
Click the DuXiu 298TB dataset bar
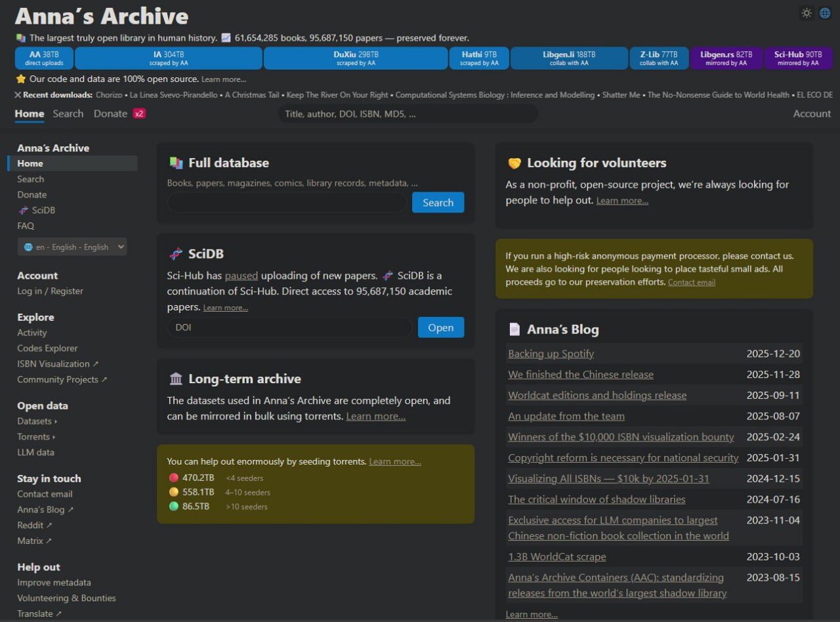click(x=356, y=58)
